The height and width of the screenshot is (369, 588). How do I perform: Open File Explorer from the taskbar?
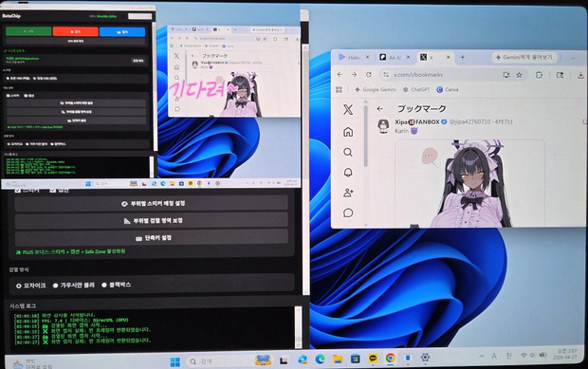point(338,360)
